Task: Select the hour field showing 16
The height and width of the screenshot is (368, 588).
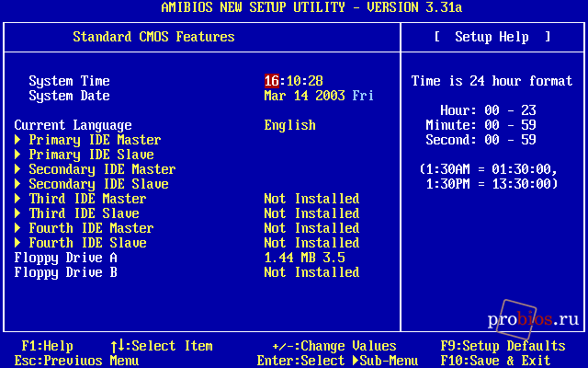Action: (272, 81)
